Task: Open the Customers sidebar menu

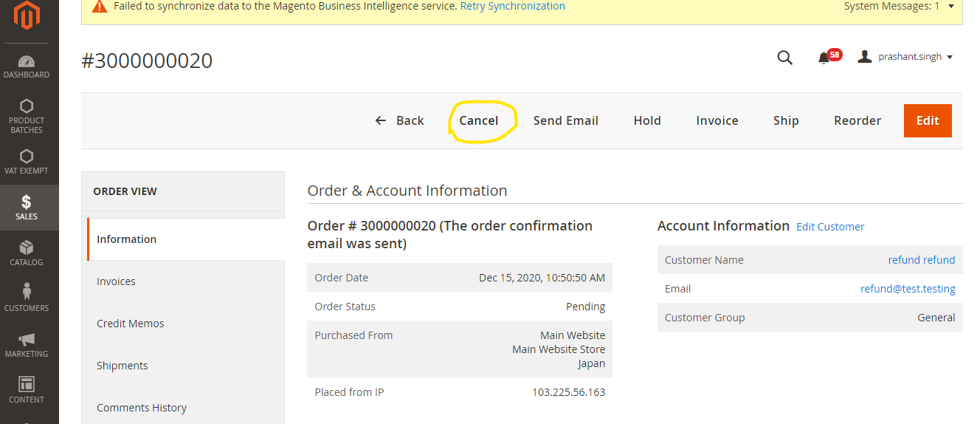Action: pos(27,298)
